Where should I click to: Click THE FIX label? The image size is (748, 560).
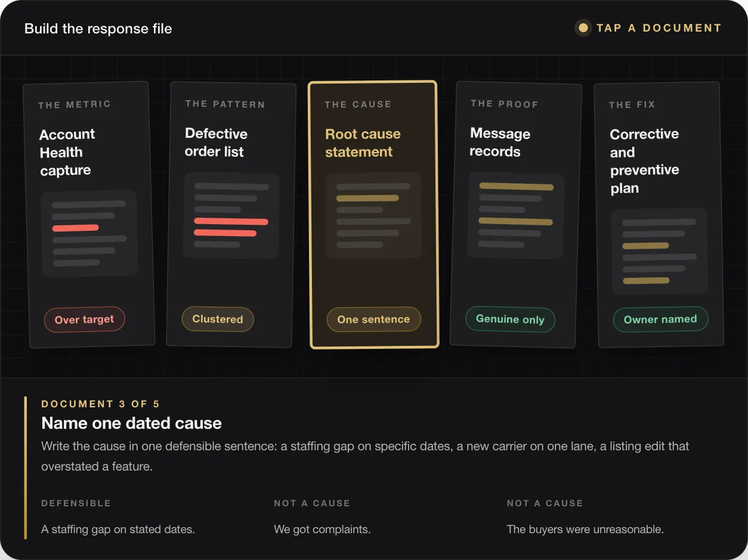(632, 104)
